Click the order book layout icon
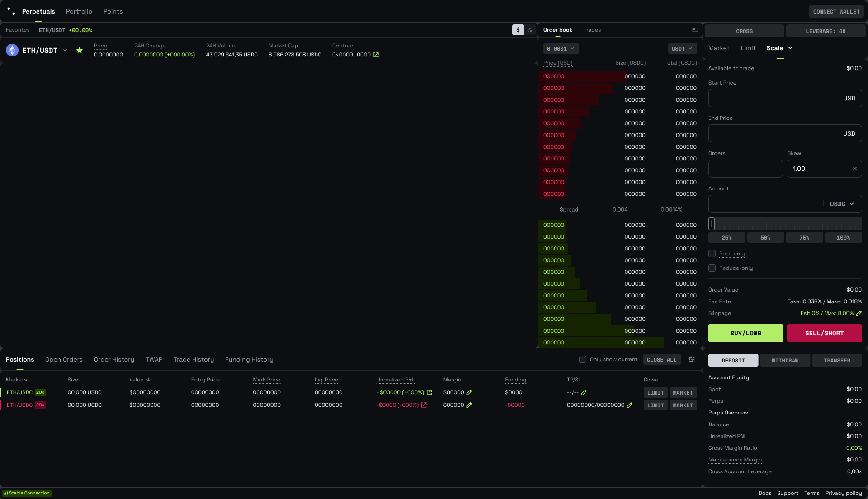 695,30
